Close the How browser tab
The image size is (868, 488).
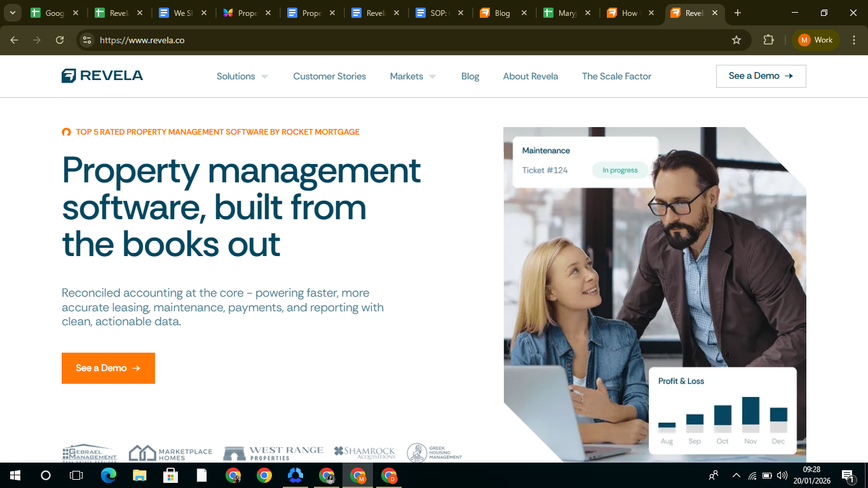(651, 13)
